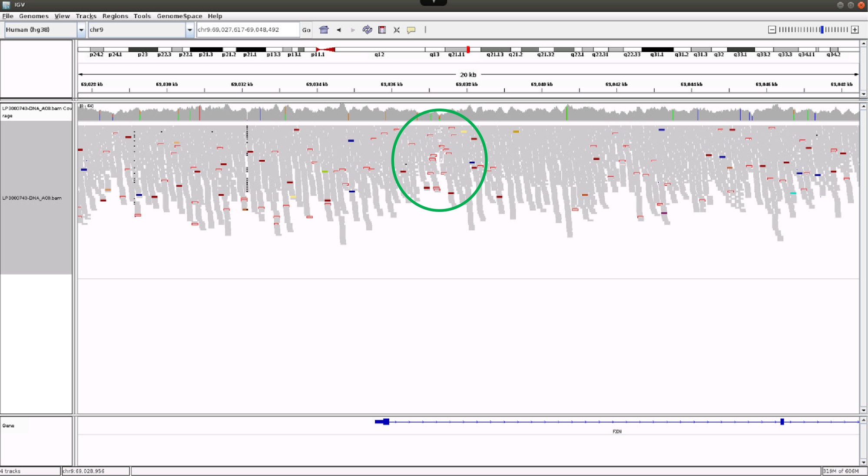Click the refresh display icon
The width and height of the screenshot is (868, 476).
tap(367, 30)
